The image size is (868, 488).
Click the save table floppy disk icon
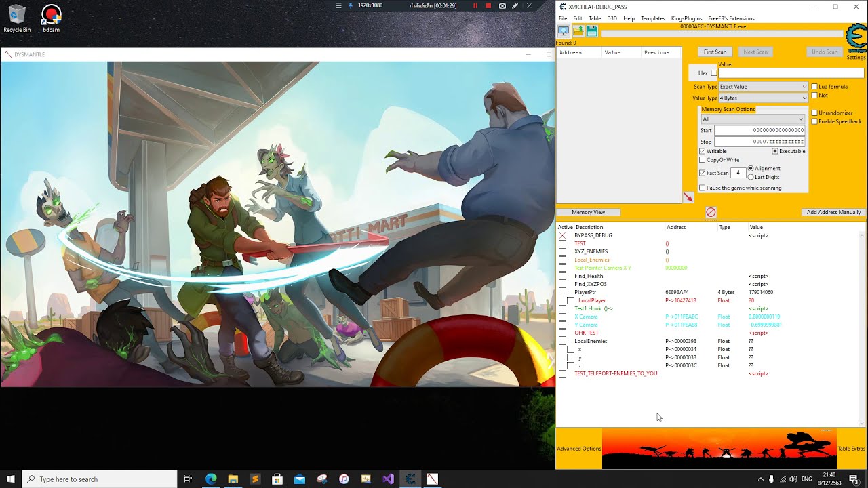click(x=592, y=31)
